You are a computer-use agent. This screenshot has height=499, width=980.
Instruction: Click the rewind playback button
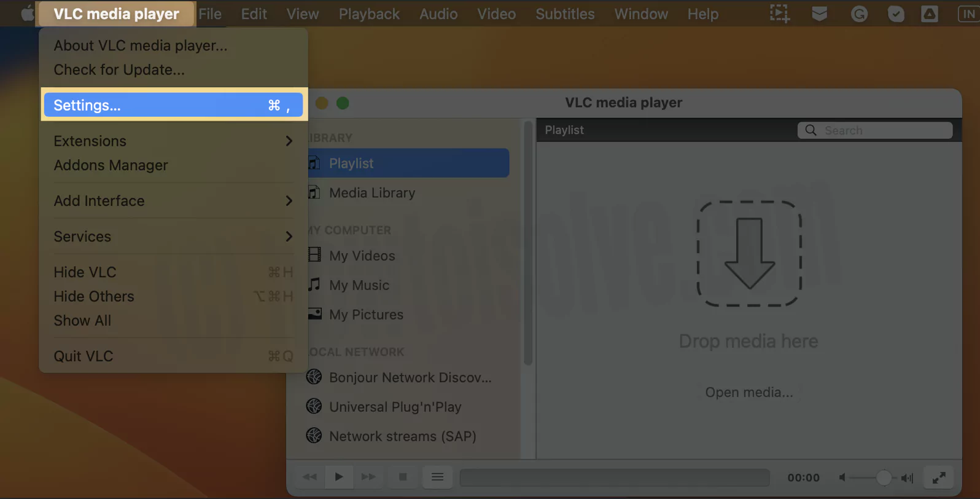click(310, 477)
